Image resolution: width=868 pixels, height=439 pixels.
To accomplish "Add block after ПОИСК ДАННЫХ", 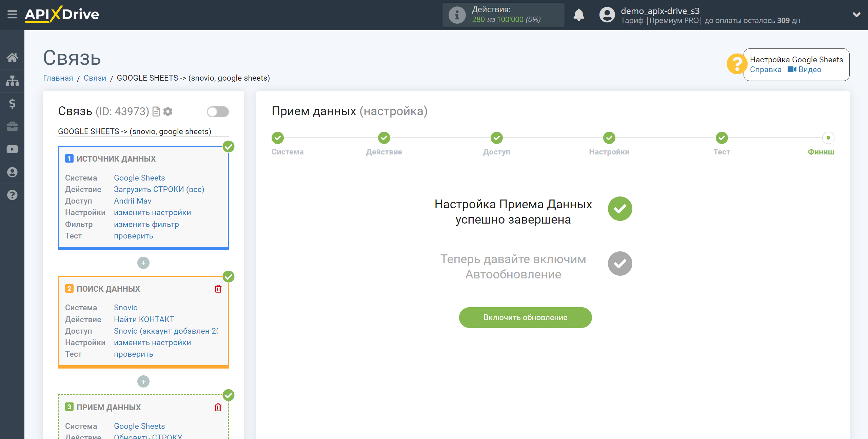I will click(143, 381).
